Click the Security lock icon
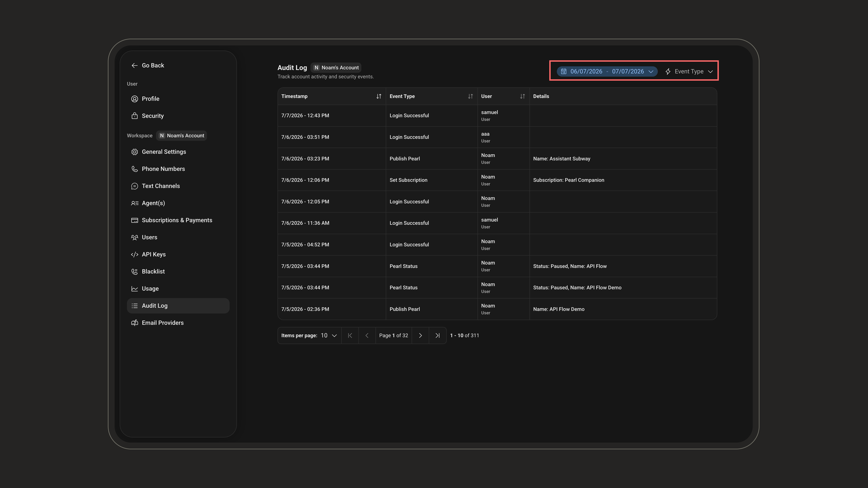The image size is (868, 488). pos(134,116)
